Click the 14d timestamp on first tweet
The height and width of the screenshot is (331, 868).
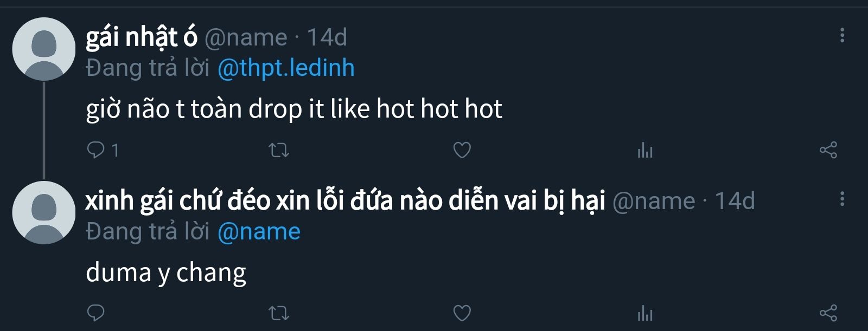(x=327, y=37)
